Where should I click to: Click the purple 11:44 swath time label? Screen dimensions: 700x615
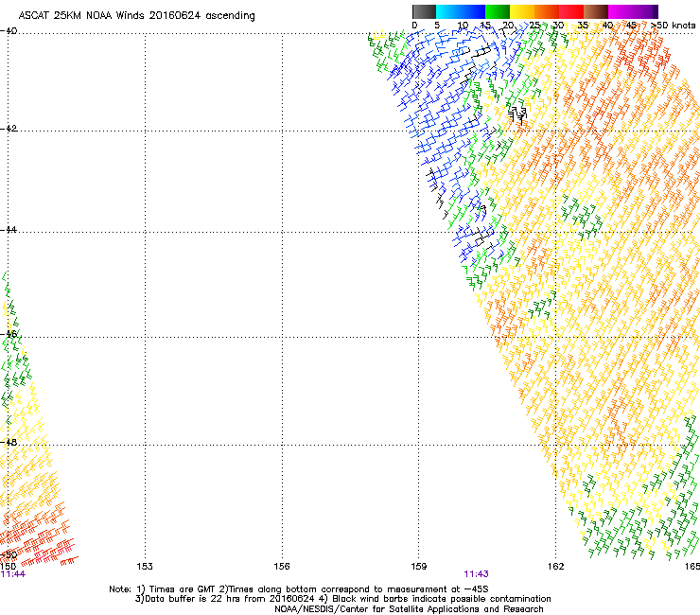click(13, 574)
